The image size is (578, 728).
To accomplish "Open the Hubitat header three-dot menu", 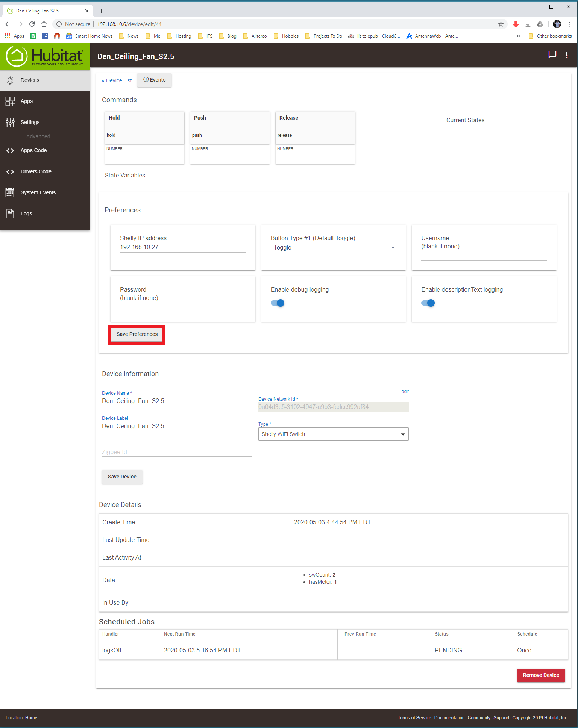I will (x=567, y=55).
